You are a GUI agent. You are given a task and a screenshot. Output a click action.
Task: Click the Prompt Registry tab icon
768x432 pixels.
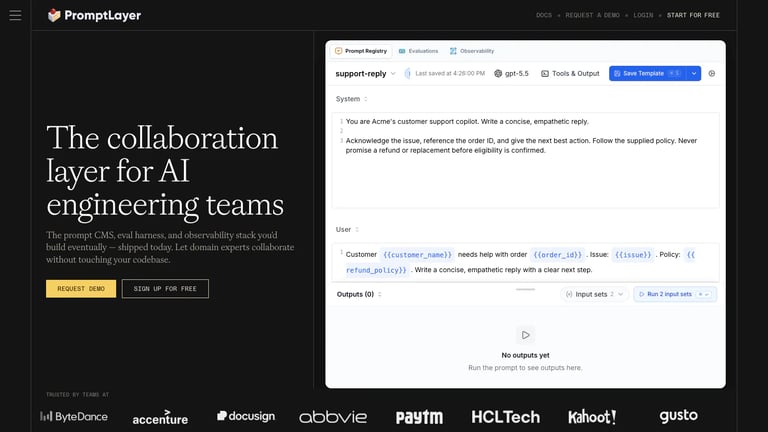pos(338,51)
